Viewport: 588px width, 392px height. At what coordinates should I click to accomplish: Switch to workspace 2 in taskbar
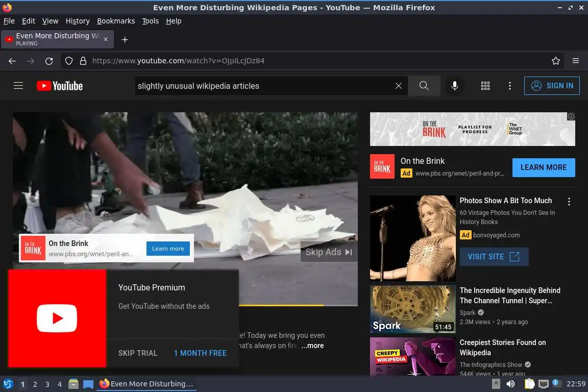coord(35,384)
